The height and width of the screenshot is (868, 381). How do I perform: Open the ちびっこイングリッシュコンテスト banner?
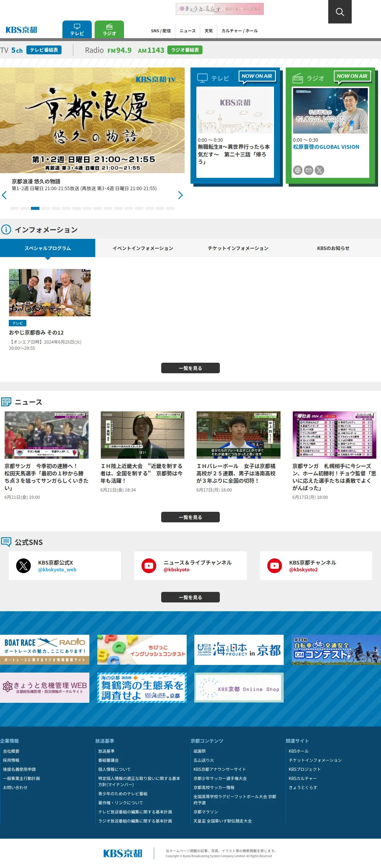pyautogui.click(x=142, y=650)
